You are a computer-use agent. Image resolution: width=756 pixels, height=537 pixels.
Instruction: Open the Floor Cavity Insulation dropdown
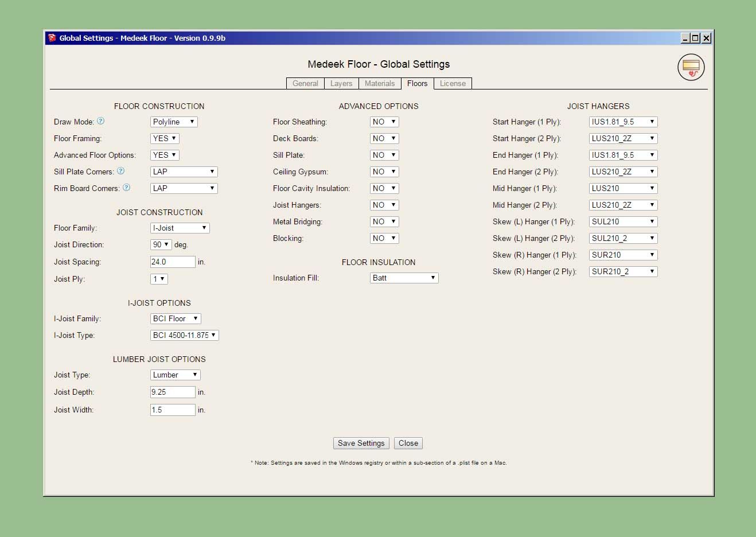384,188
